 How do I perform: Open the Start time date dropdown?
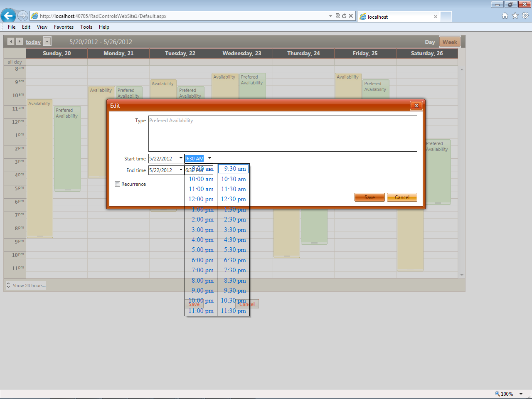(x=181, y=158)
